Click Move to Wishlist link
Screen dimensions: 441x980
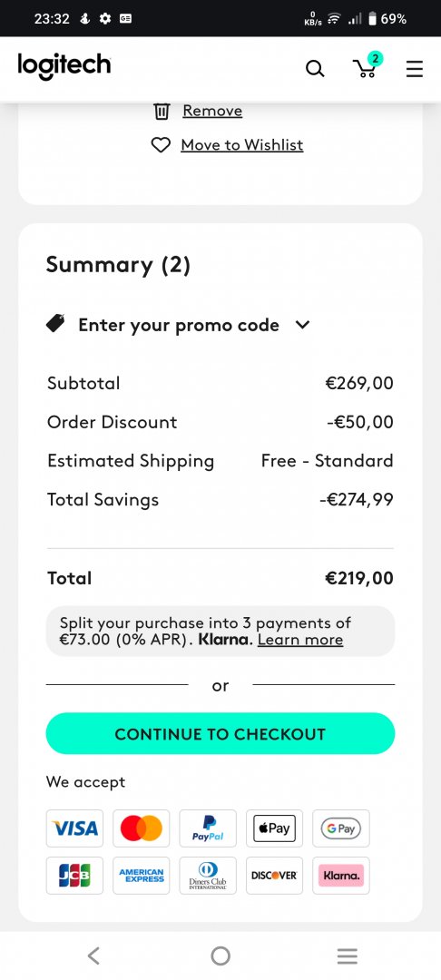(x=241, y=145)
